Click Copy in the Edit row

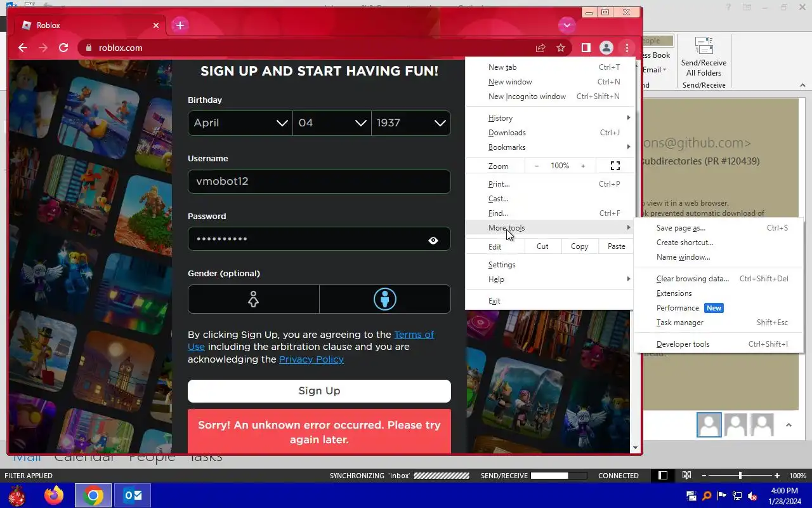[579, 246]
